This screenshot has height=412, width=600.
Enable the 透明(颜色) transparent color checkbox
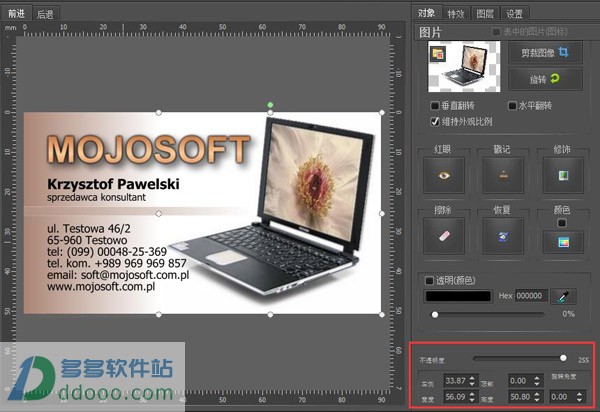pyautogui.click(x=429, y=280)
